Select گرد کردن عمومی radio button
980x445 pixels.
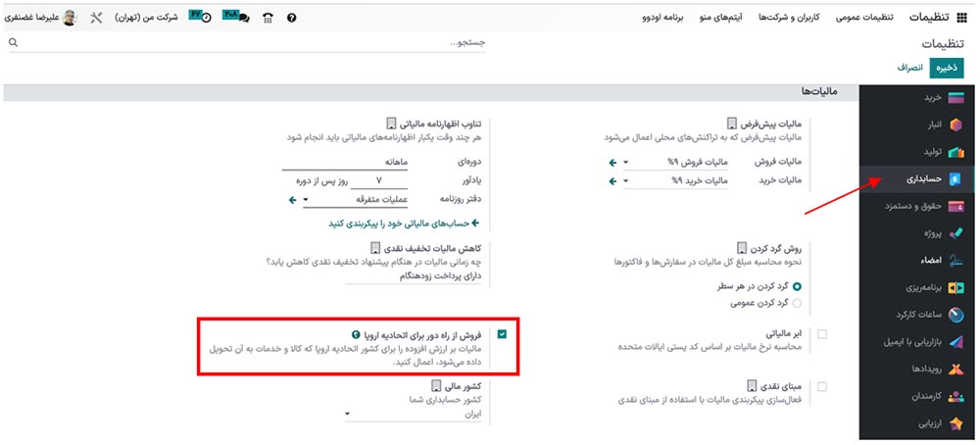coord(797,304)
